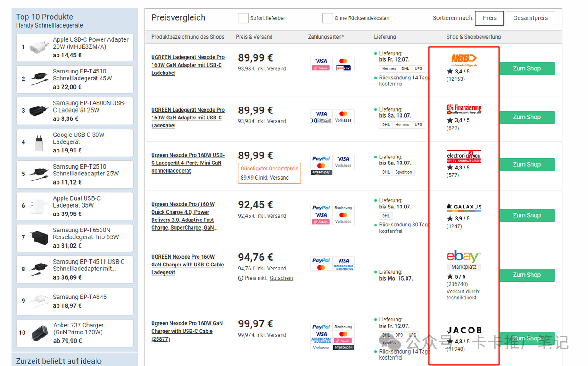Open Ugreen GaN Charger (25877) link
The image size is (588, 366).
[x=187, y=331]
